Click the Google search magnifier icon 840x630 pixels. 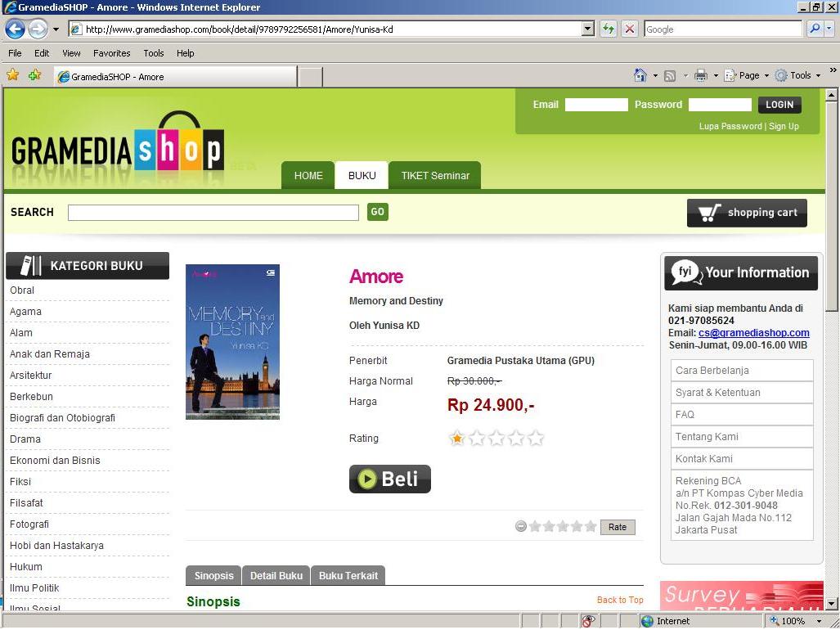(x=815, y=29)
